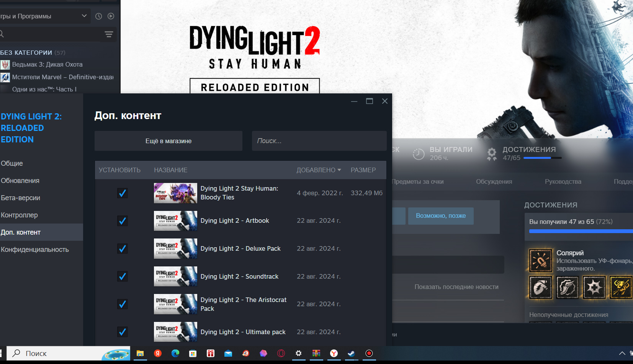Click the achievements 47/65 progress bar in header
633x364 pixels.
pyautogui.click(x=543, y=158)
